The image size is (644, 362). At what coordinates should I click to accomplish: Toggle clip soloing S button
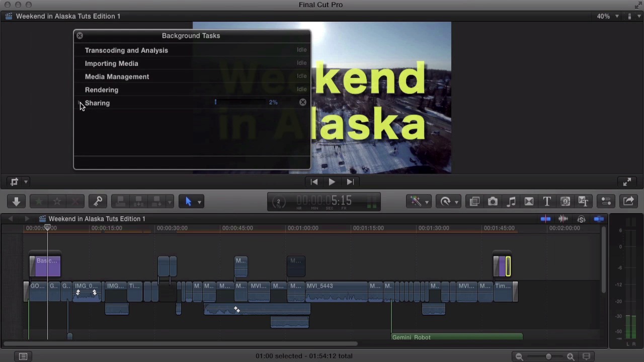click(x=581, y=219)
